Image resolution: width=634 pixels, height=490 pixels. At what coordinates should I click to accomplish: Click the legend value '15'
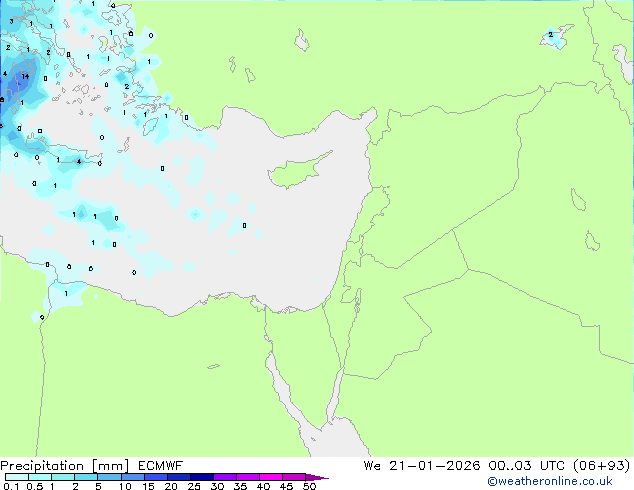pos(148,486)
